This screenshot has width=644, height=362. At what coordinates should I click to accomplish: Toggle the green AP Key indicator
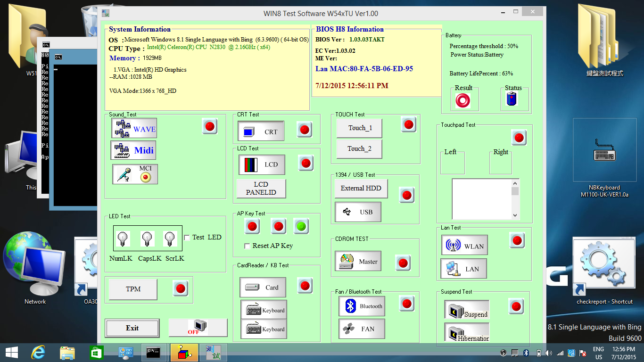click(301, 227)
